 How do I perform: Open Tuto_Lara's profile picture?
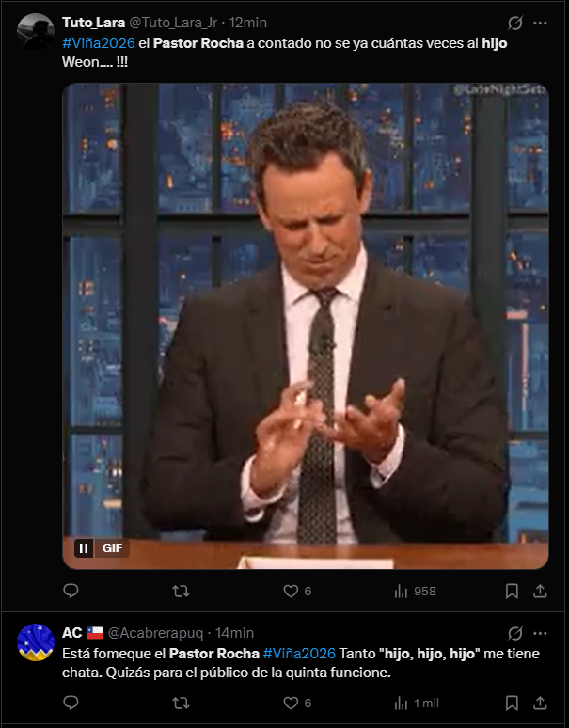point(36,32)
